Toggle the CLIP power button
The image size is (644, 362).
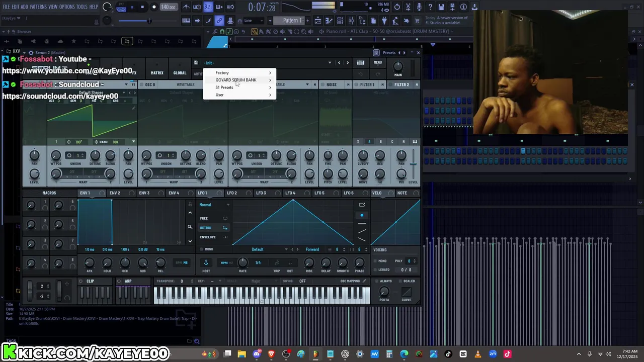(x=80, y=281)
